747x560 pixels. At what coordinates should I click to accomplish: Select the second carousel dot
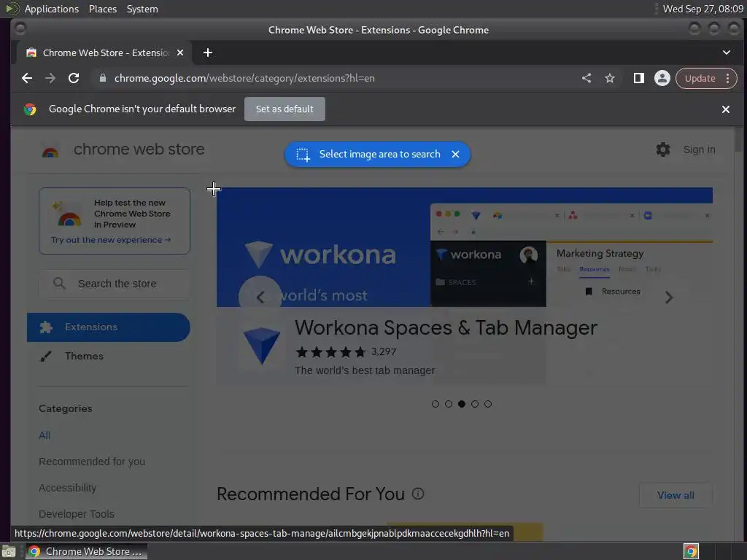point(449,404)
